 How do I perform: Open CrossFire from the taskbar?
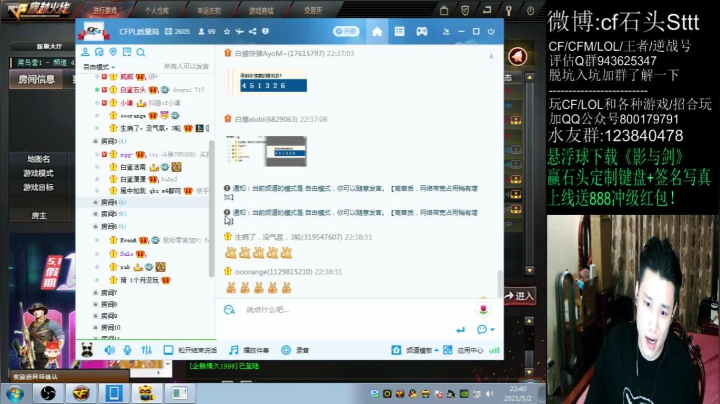point(81,393)
